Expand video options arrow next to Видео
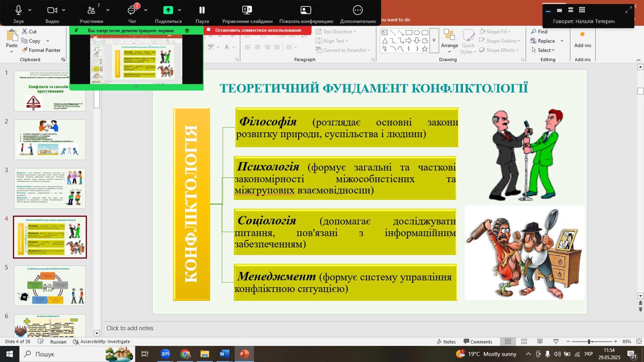Viewport: 644px width, 362px height. coord(64,10)
